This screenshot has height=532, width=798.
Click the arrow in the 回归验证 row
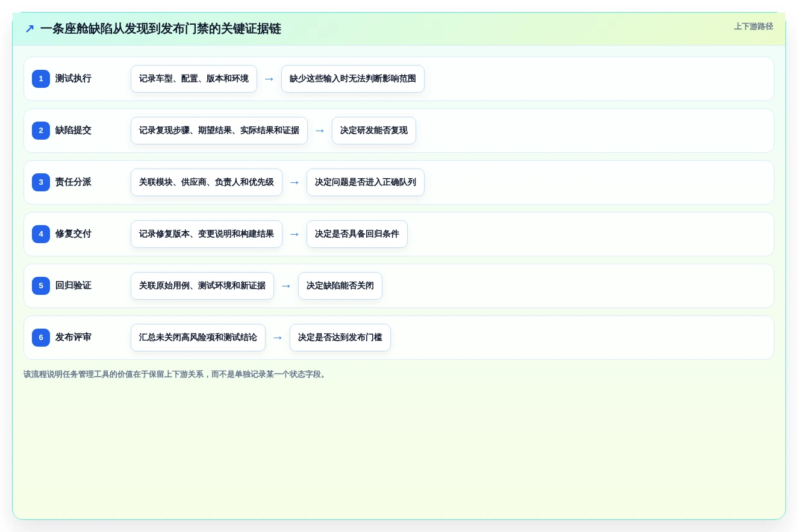pyautogui.click(x=286, y=286)
